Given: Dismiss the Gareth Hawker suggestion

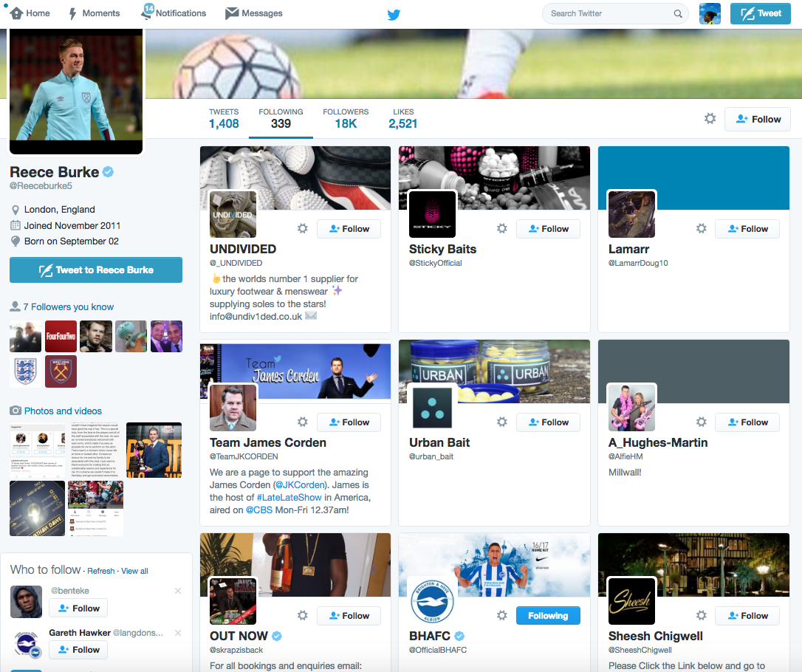Looking at the screenshot, I should (x=178, y=633).
